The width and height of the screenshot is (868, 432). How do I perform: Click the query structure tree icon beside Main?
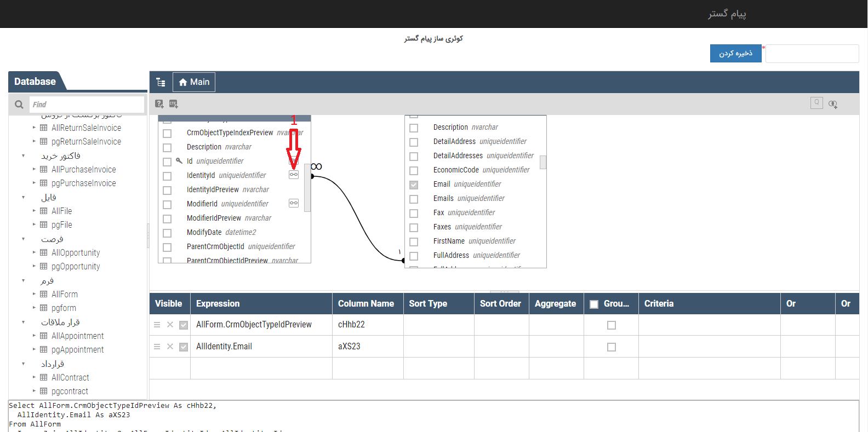(161, 82)
